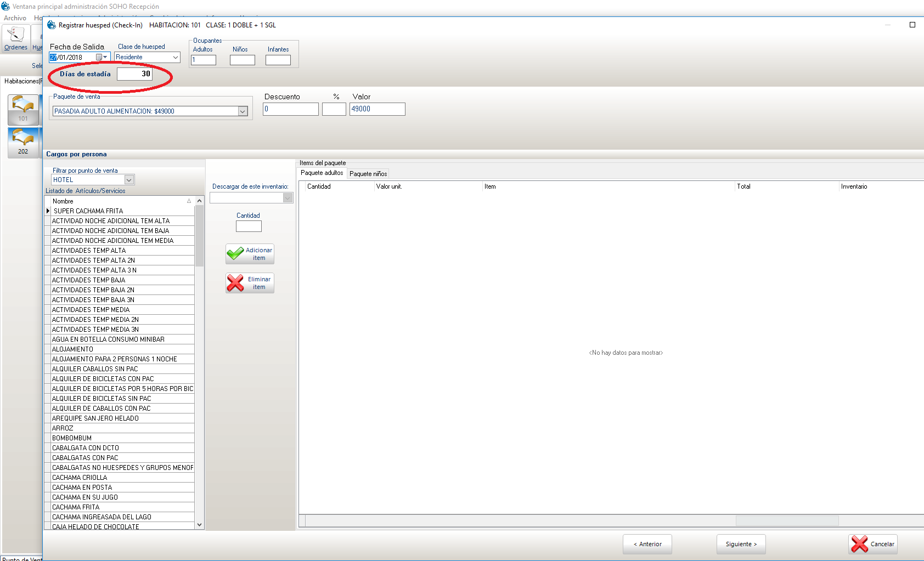Expand the punto de venta HOTEL filter

click(129, 180)
